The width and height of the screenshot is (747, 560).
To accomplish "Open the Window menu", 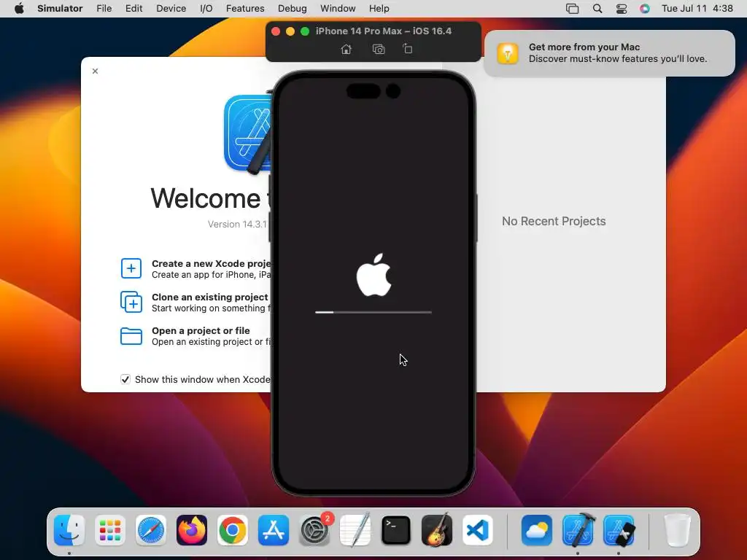I will pyautogui.click(x=338, y=9).
